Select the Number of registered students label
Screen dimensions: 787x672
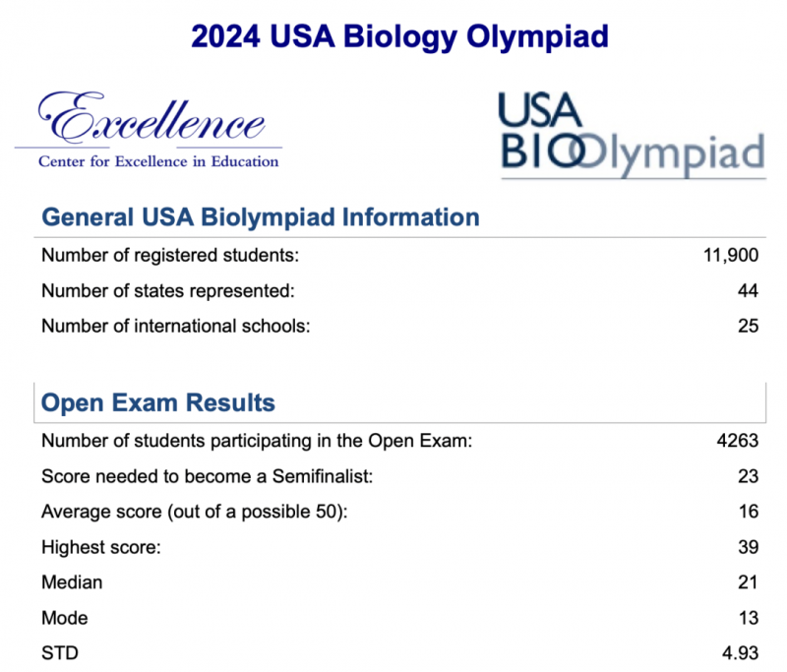[170, 256]
